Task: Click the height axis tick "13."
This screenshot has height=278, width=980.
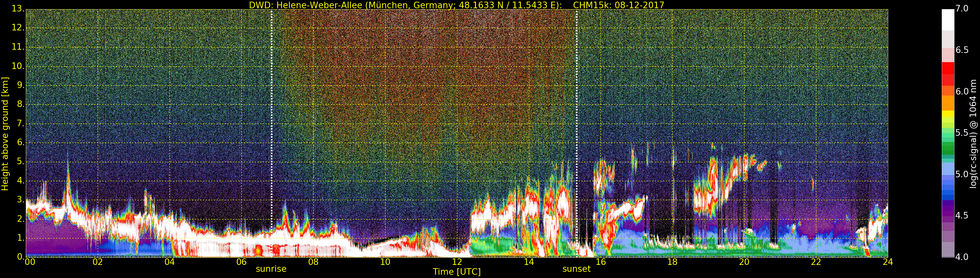Action: coord(18,9)
